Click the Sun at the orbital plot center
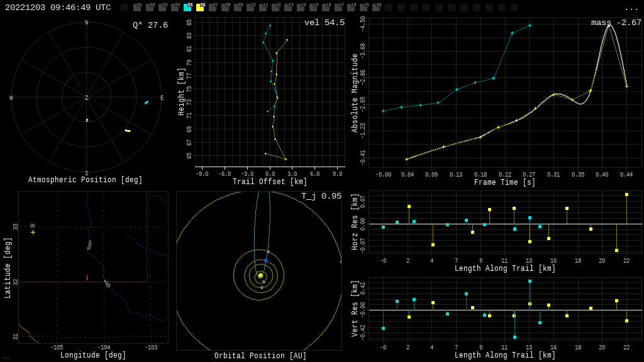Image resolution: width=644 pixels, height=362 pixels. 260,275
